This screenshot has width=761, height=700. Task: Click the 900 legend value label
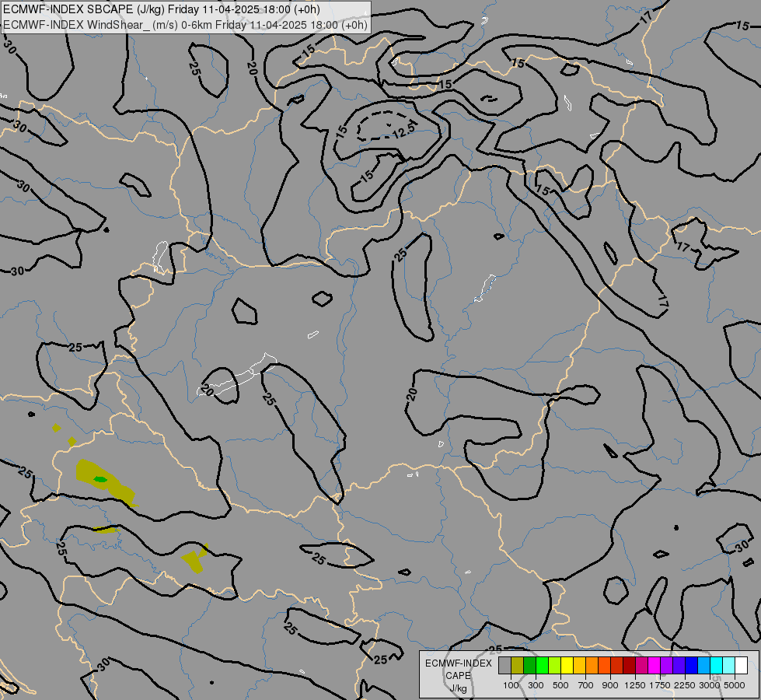(x=610, y=685)
